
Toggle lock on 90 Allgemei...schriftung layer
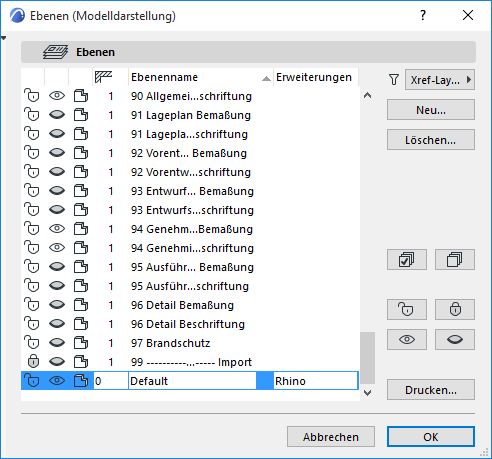point(32,96)
